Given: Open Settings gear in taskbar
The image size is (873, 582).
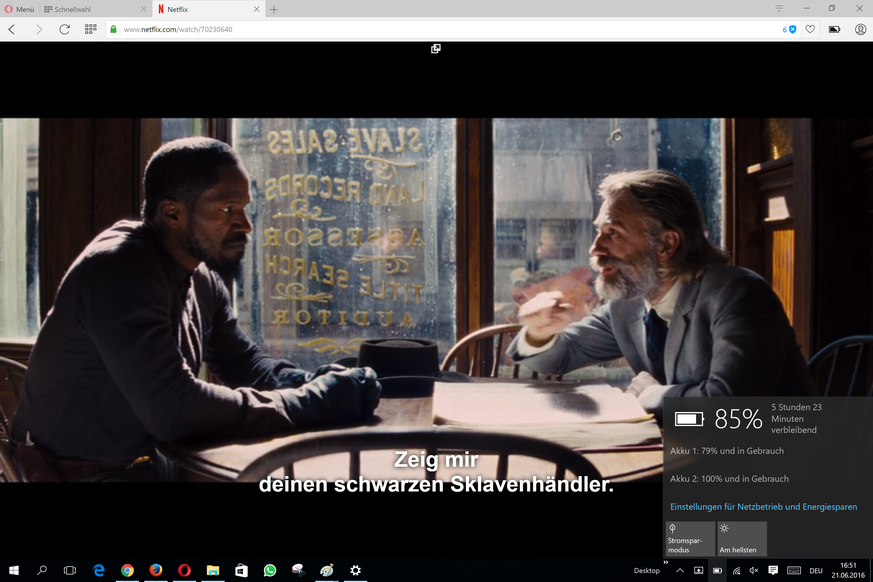Looking at the screenshot, I should pos(355,570).
